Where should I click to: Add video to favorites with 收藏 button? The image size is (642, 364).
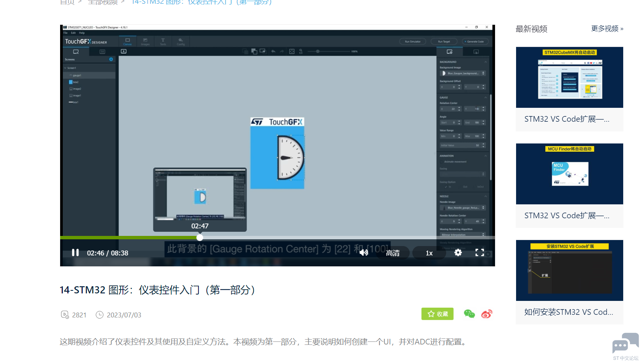point(437,314)
